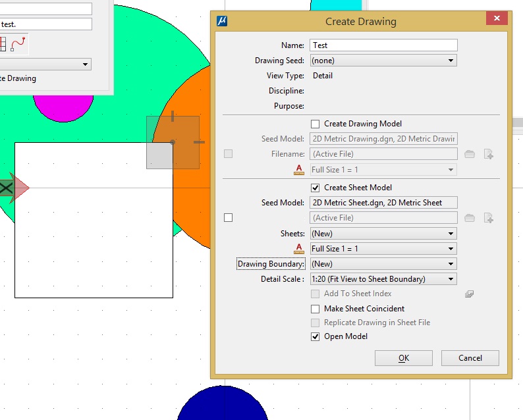
Task: Click annotation scale icon beside disabled Full Size dropdown
Action: click(299, 170)
